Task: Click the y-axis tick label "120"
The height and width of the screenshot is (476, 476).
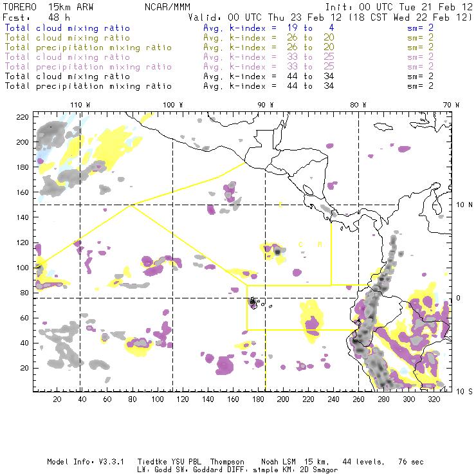Action: (23, 243)
